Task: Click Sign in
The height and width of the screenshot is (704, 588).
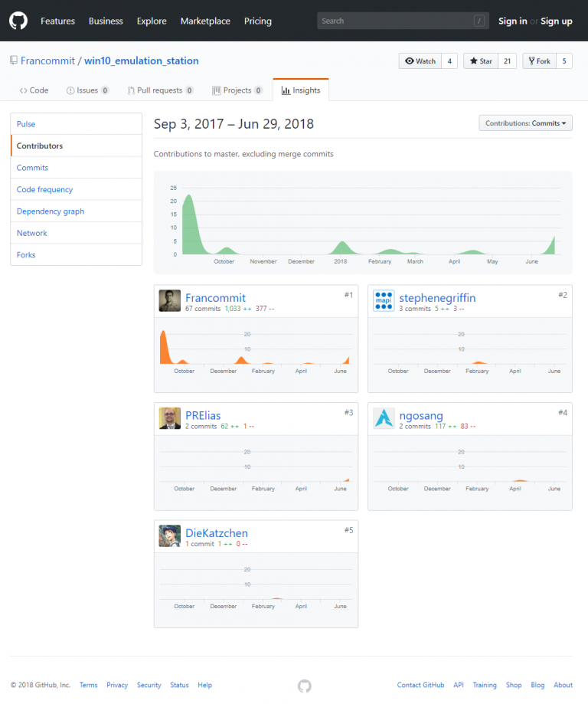Action: [513, 21]
